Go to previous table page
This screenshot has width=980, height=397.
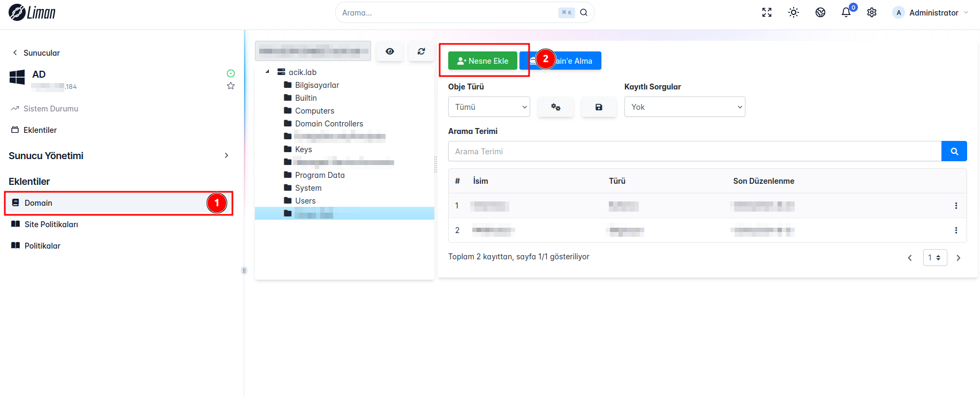[x=910, y=258]
